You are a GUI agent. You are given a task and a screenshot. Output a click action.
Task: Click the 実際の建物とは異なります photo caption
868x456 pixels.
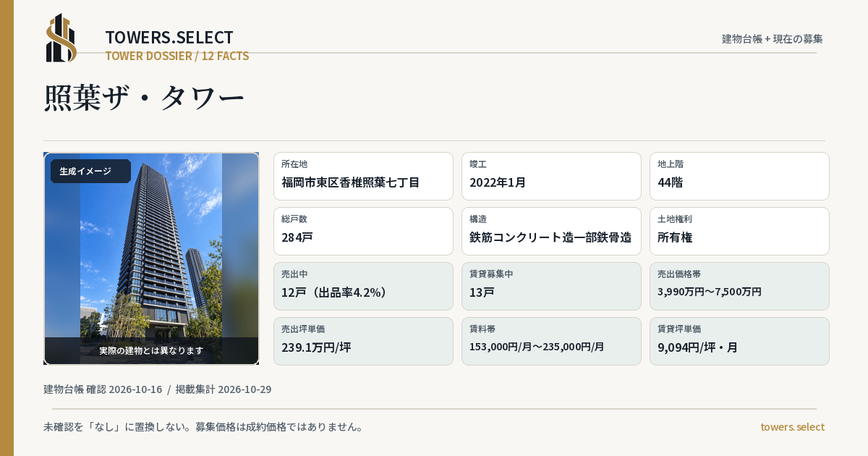pyautogui.click(x=151, y=350)
